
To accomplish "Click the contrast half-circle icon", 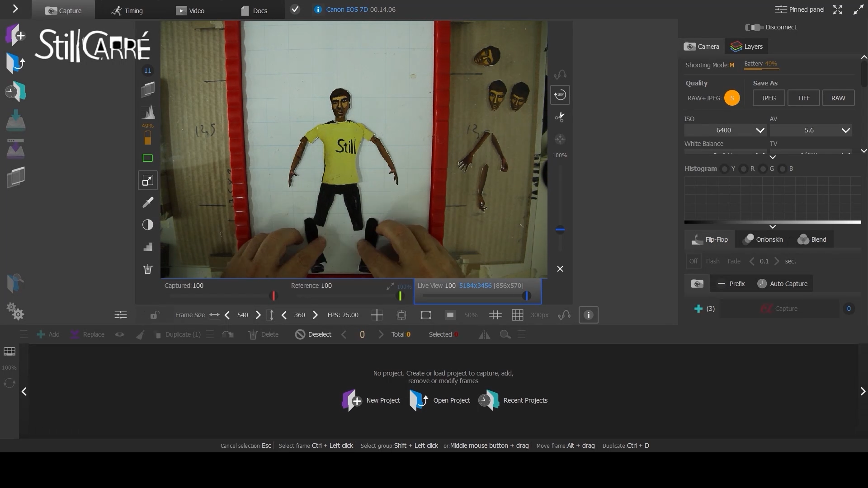I will 148,225.
